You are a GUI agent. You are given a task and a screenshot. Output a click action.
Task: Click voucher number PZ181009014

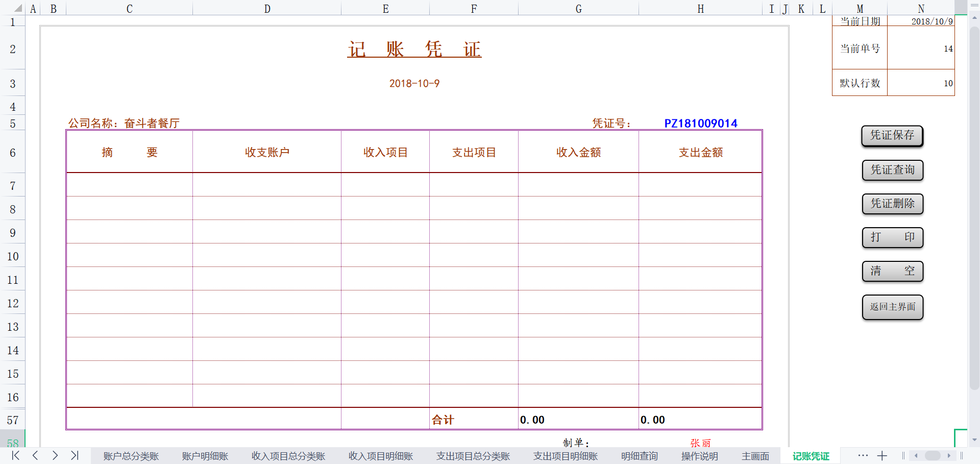click(701, 123)
